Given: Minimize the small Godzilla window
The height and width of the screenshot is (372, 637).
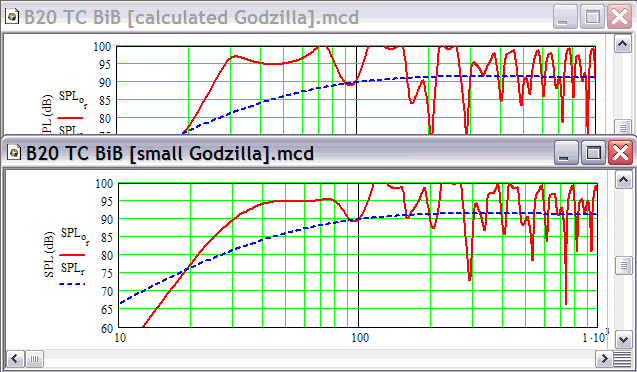Looking at the screenshot, I should click(566, 153).
